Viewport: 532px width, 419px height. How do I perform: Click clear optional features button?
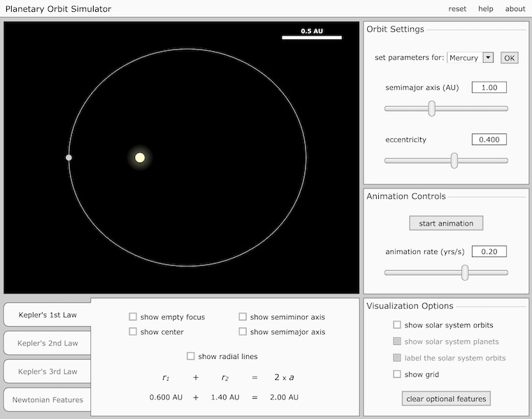(446, 399)
